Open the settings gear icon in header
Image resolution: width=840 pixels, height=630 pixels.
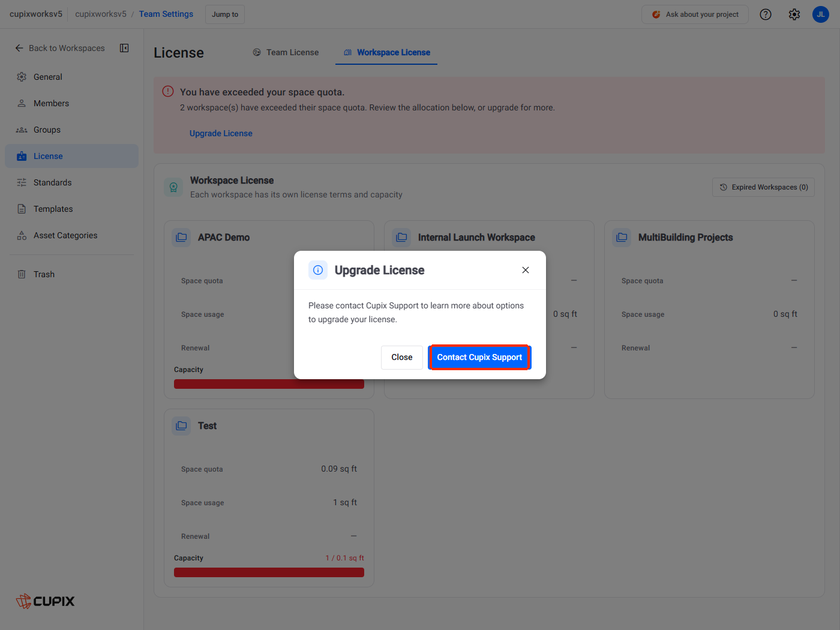[x=794, y=14]
